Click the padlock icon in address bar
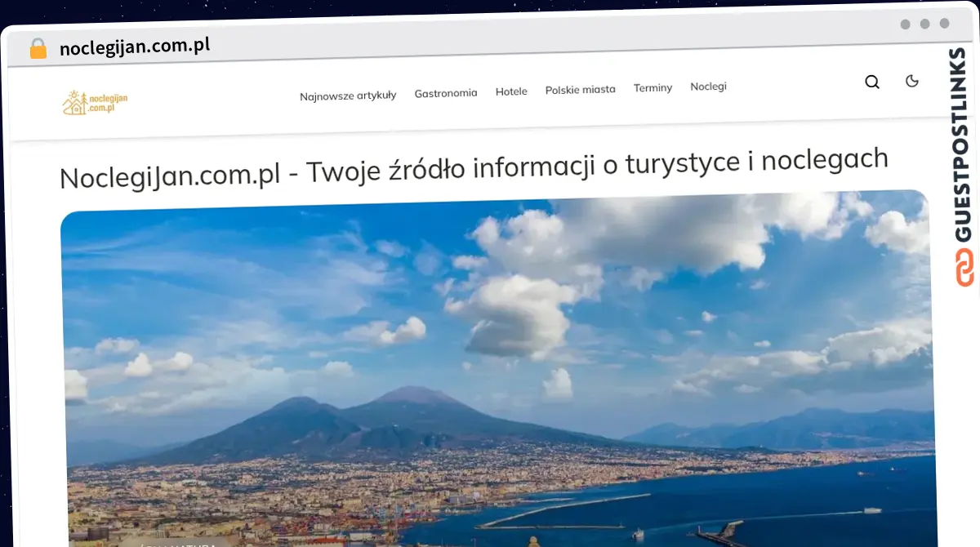The height and width of the screenshot is (547, 980). 38,48
